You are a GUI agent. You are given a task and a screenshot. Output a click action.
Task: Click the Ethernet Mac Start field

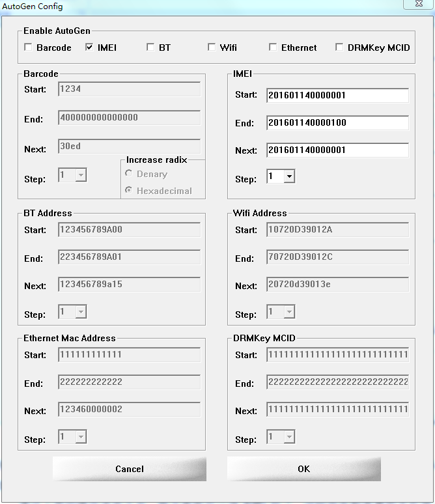[x=129, y=355]
